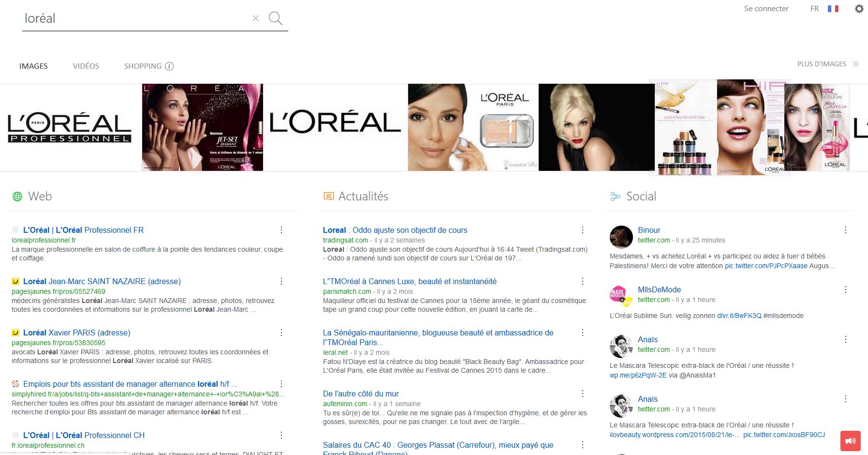This screenshot has height=455, width=868.
Task: Click the info icon next to Shopping
Action: coord(169,66)
